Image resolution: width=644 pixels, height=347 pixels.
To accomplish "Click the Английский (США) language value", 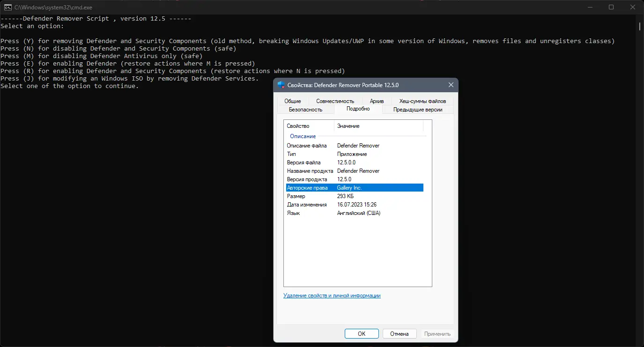I will click(x=359, y=213).
